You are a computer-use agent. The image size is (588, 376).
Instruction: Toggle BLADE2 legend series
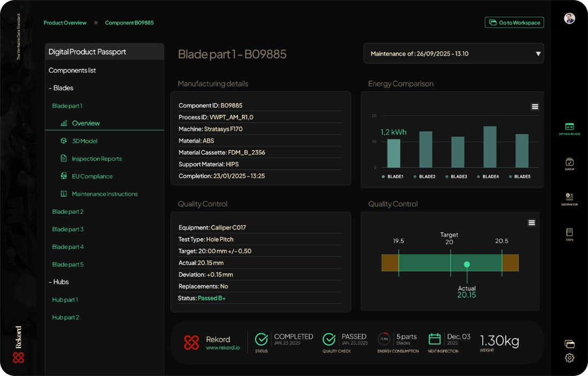tap(424, 176)
